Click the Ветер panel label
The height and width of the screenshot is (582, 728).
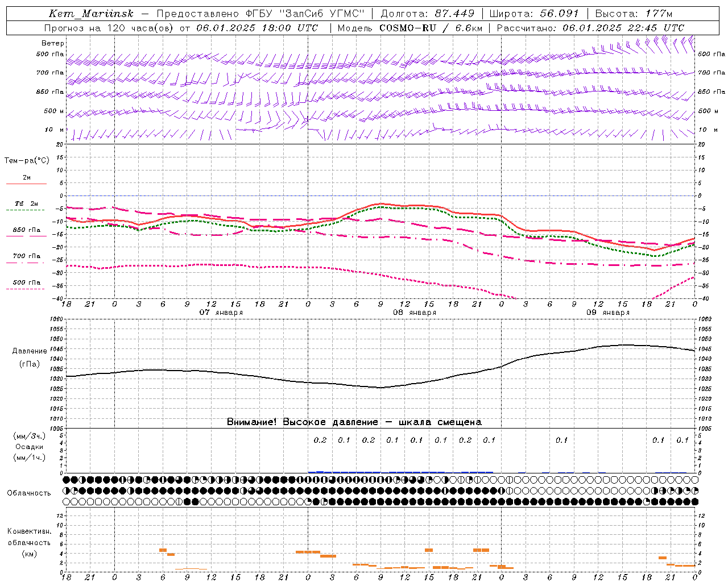pyautogui.click(x=53, y=43)
